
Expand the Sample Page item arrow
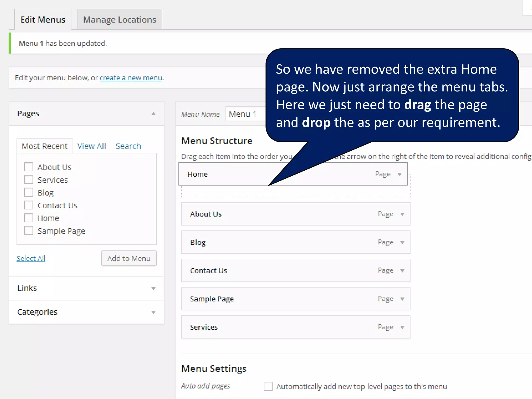click(x=402, y=299)
